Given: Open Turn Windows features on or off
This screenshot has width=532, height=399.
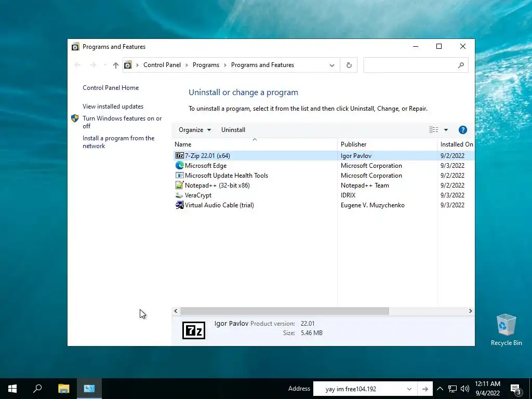Looking at the screenshot, I should [x=122, y=122].
